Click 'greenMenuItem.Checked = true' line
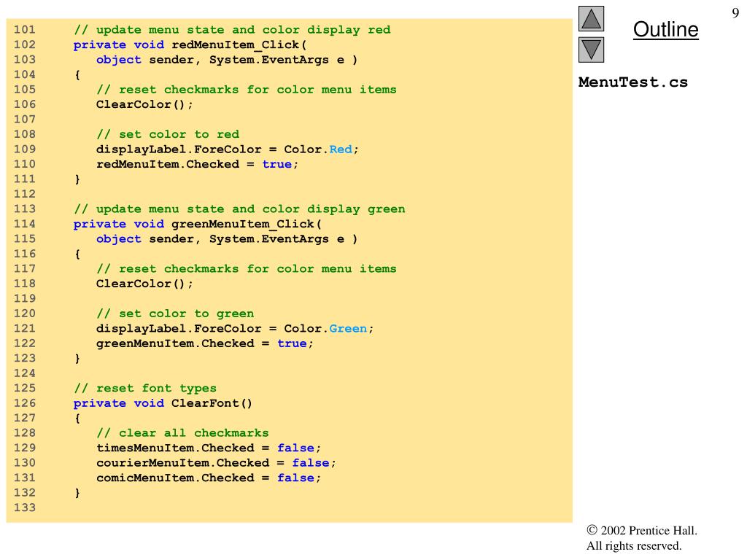 click(205, 343)
